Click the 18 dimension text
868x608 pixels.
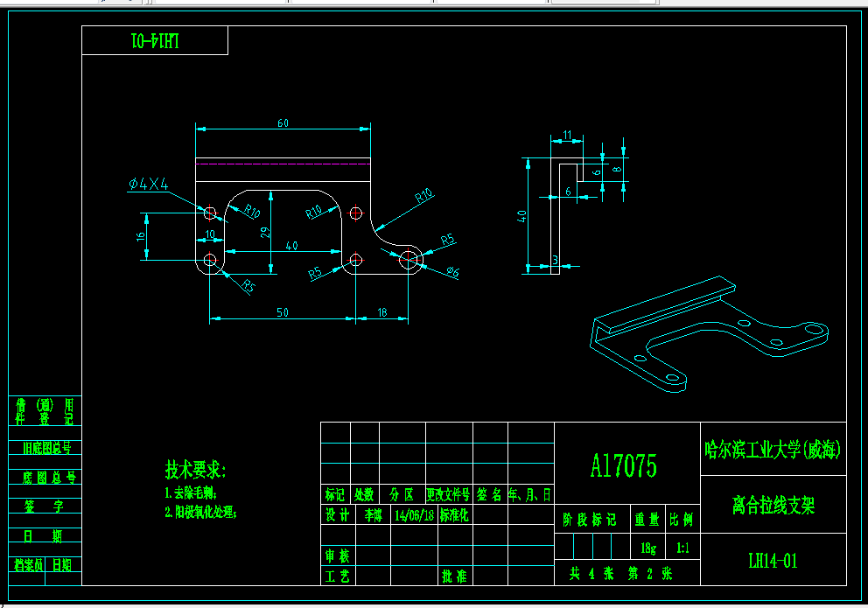click(382, 312)
